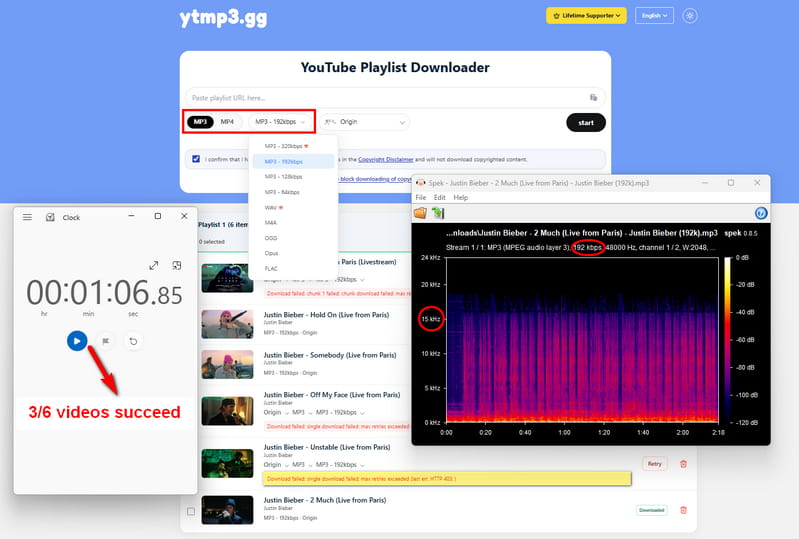799x539 pixels.
Task: Click the black start button
Action: coord(585,122)
